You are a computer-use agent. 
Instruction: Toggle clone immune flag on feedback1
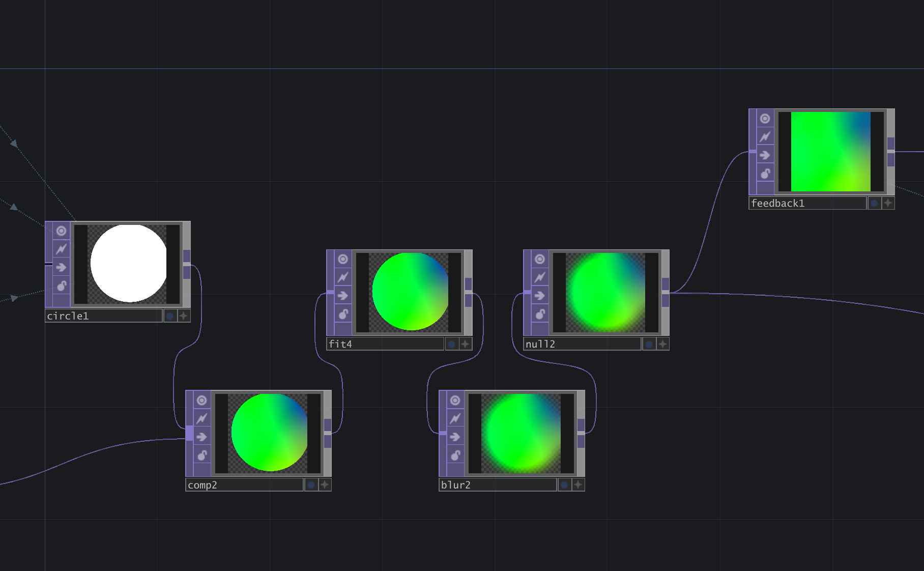pos(765,137)
